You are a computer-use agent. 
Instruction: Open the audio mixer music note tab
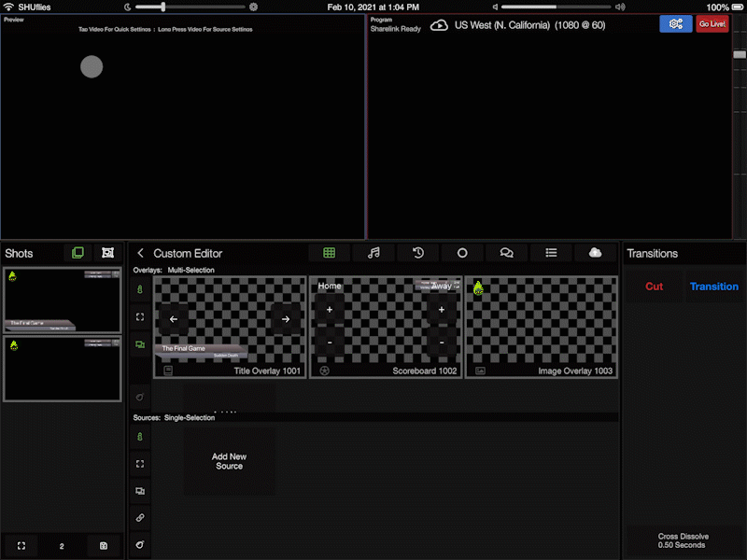(373, 253)
